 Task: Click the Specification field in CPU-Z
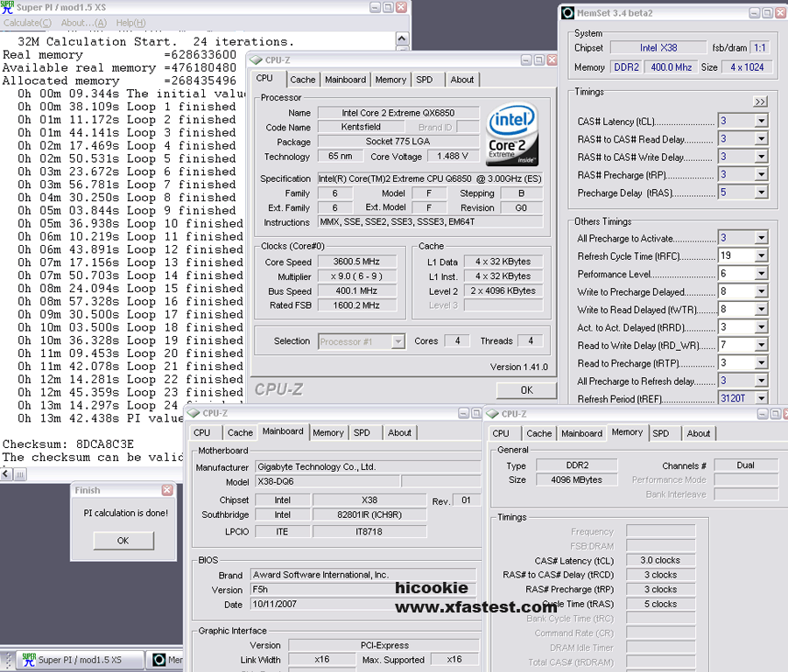[430, 178]
